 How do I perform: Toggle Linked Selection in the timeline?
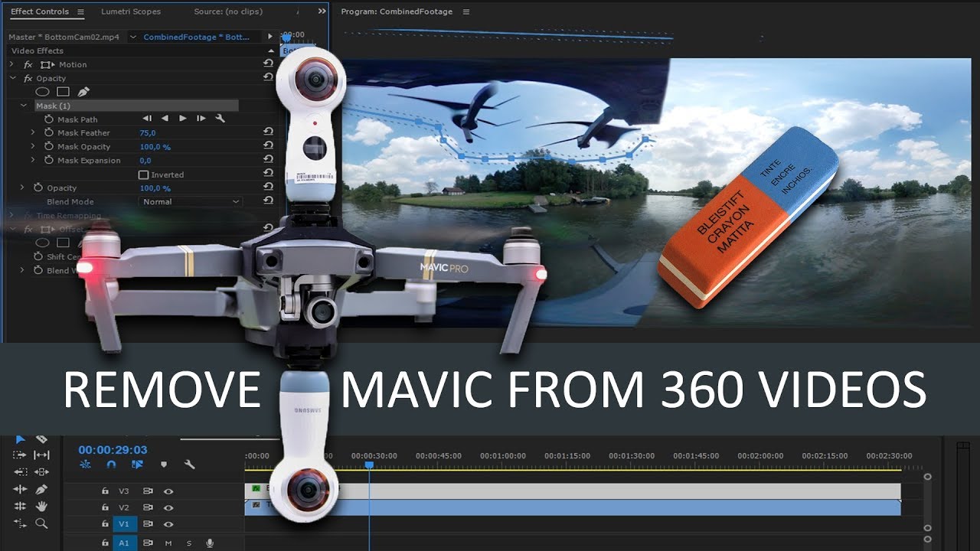(x=137, y=465)
